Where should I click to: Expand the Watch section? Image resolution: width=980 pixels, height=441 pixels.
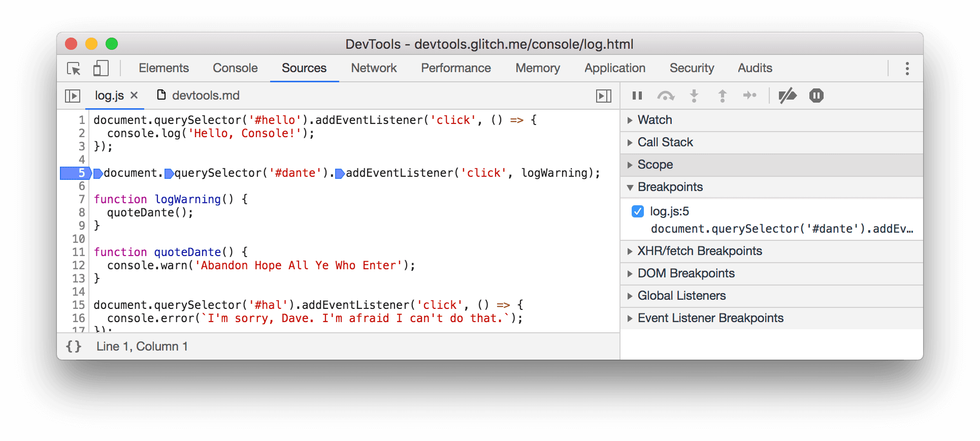(x=655, y=120)
